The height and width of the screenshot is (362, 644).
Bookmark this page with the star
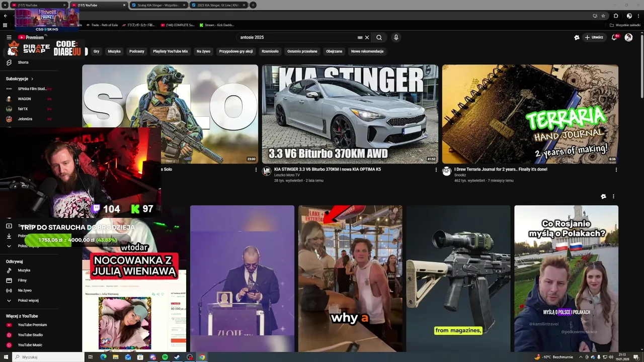[603, 16]
